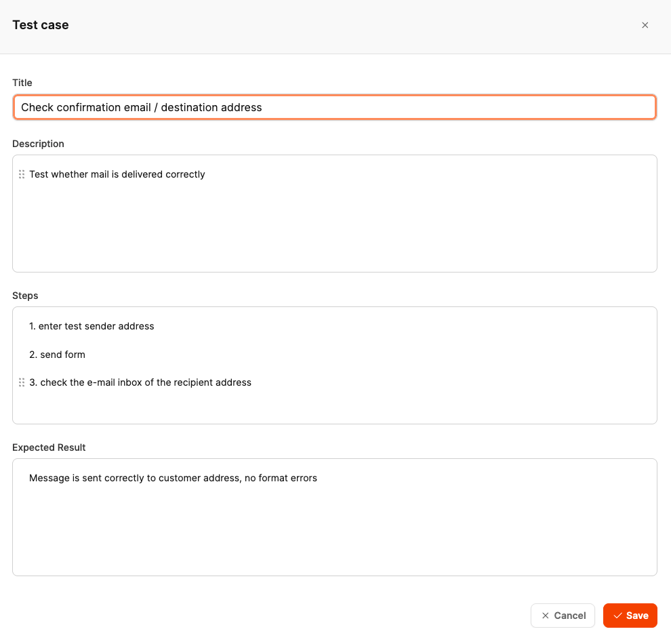Click the drag handle beside step 3
Image resolution: width=671 pixels, height=644 pixels.
click(22, 382)
